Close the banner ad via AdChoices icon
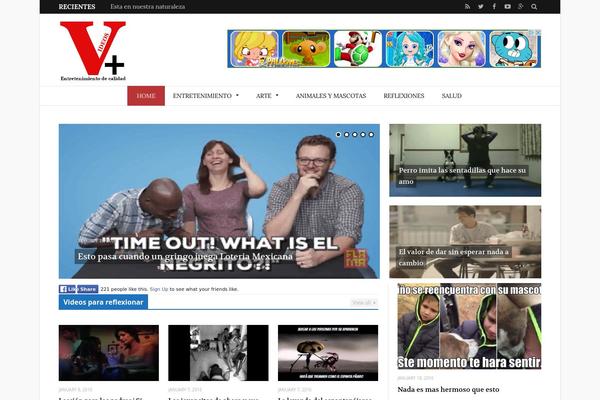600x400 pixels. pos(537,33)
